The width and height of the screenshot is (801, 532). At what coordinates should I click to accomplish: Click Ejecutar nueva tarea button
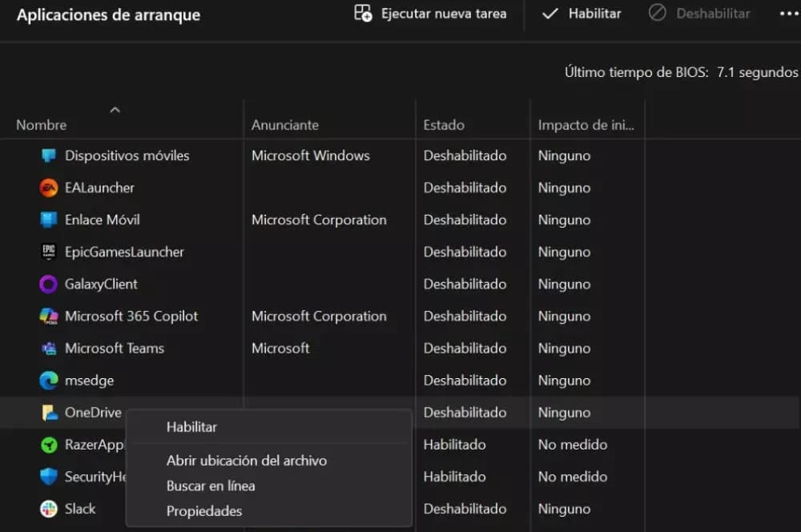pyautogui.click(x=431, y=14)
